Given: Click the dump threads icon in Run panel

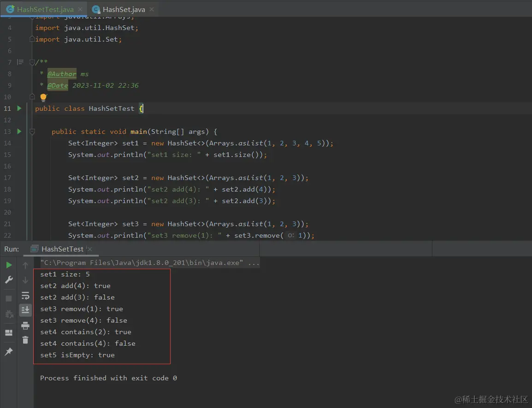Looking at the screenshot, I should (x=9, y=314).
